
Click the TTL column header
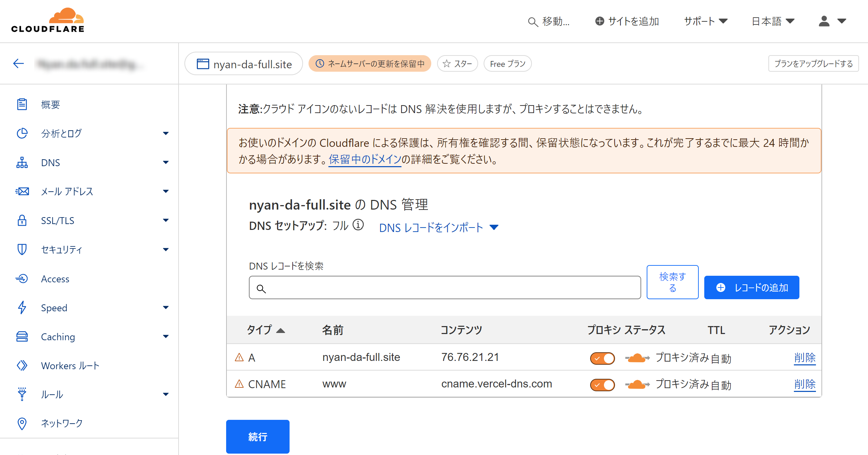(716, 330)
